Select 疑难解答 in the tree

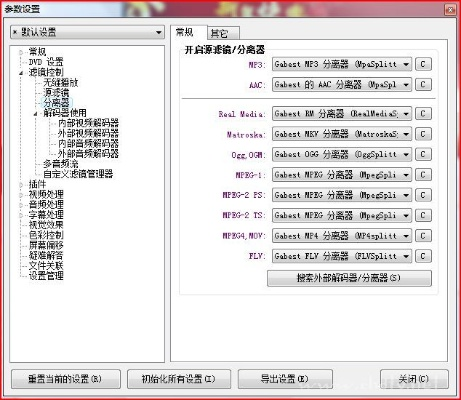(x=46, y=255)
